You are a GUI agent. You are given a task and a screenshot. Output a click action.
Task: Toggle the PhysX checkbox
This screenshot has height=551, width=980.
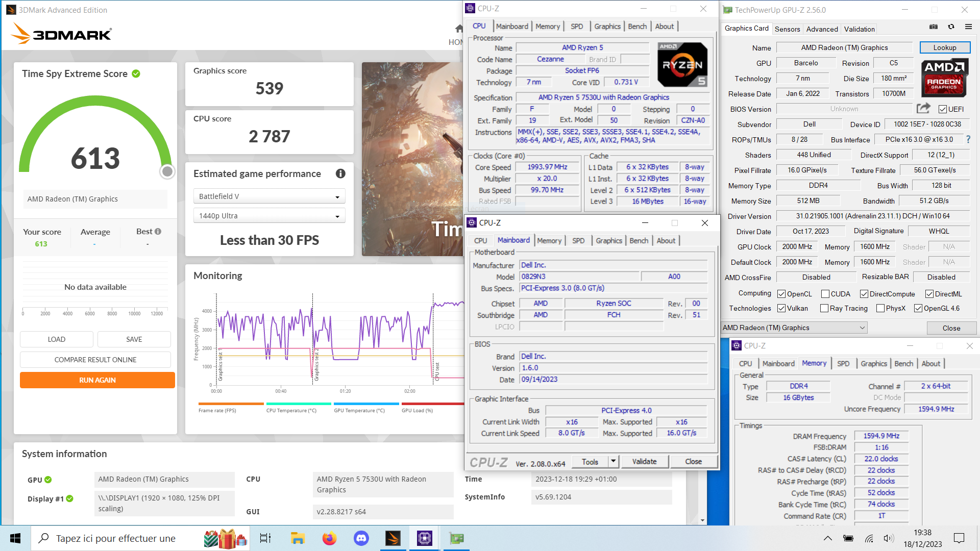point(880,308)
